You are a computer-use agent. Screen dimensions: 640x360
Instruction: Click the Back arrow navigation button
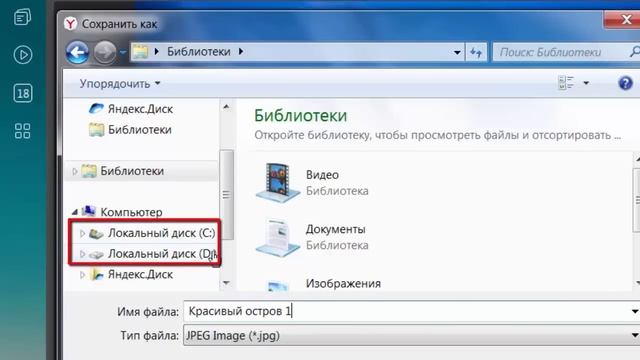tap(77, 52)
